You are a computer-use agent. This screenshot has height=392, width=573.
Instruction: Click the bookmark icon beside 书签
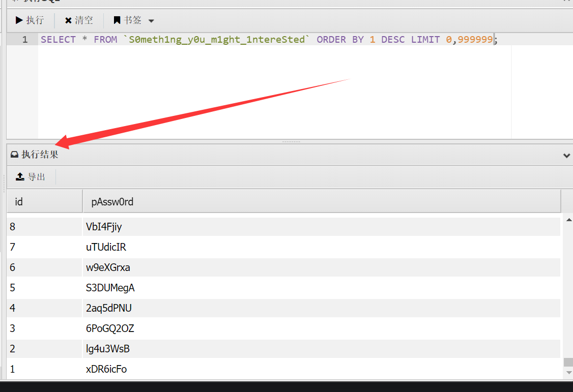coord(117,20)
